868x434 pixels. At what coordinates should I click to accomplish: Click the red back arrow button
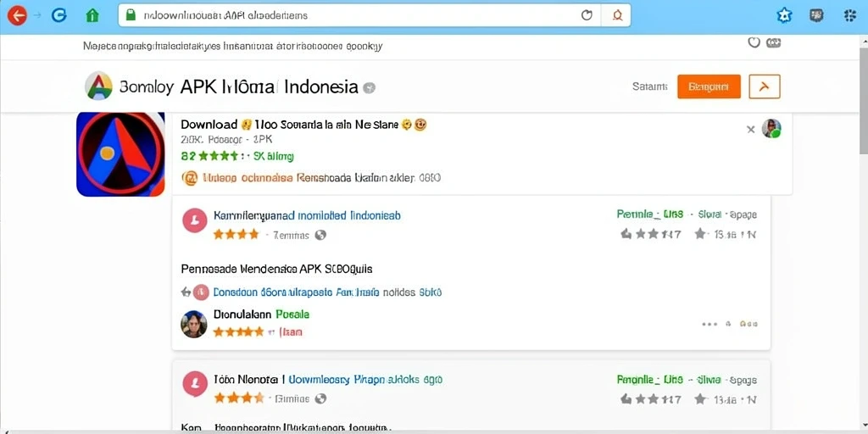(x=17, y=15)
